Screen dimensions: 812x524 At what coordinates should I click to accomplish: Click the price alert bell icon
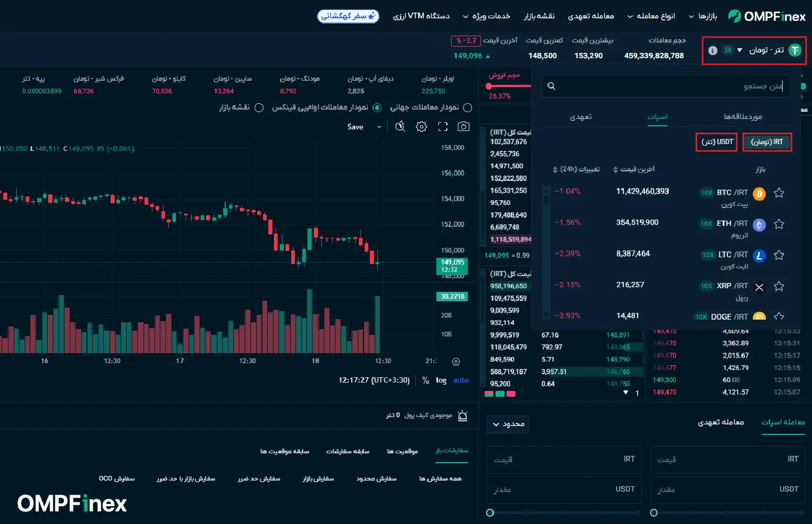point(463,416)
